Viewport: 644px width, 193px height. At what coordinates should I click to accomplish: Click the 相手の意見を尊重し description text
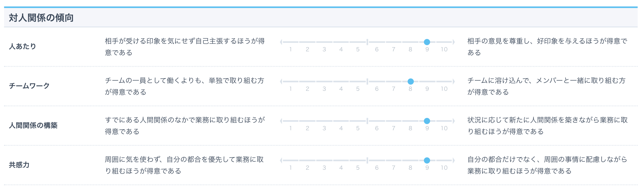point(547,47)
